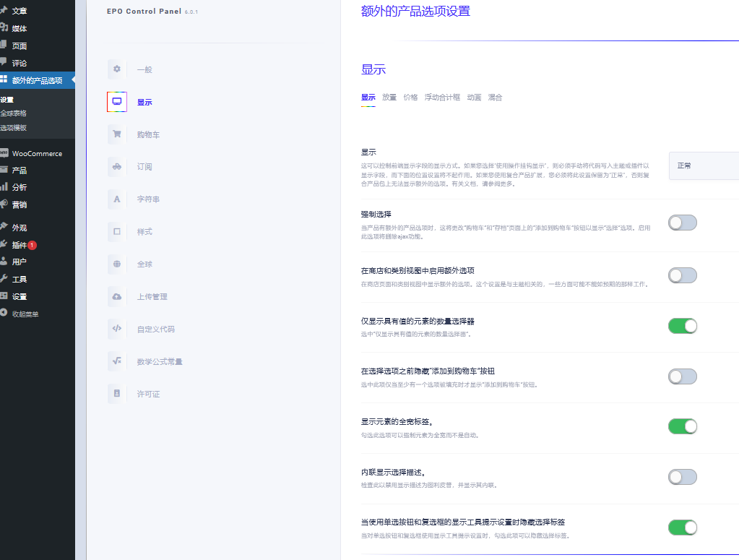Enable 内联显示选择描述 switch
739x560 pixels.
(683, 477)
